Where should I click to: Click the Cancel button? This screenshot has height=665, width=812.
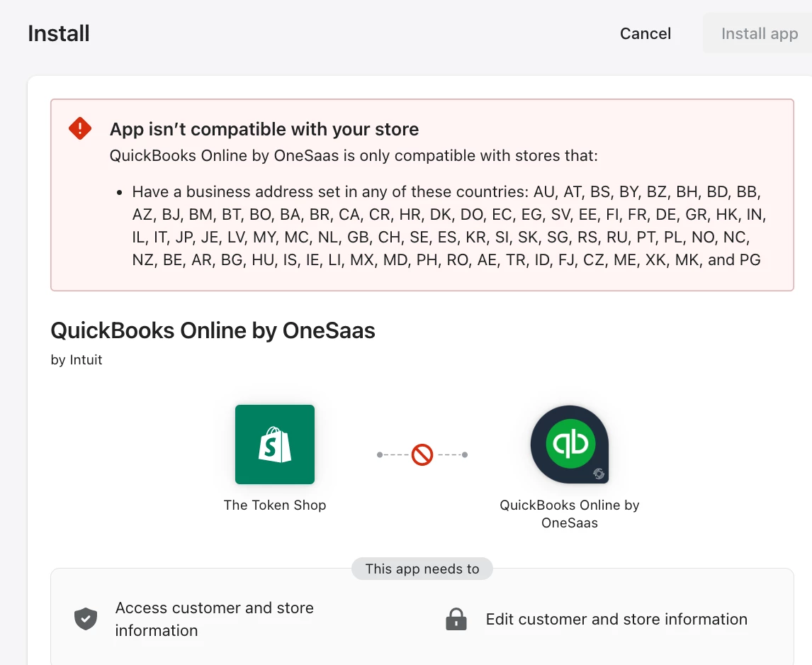coord(645,34)
